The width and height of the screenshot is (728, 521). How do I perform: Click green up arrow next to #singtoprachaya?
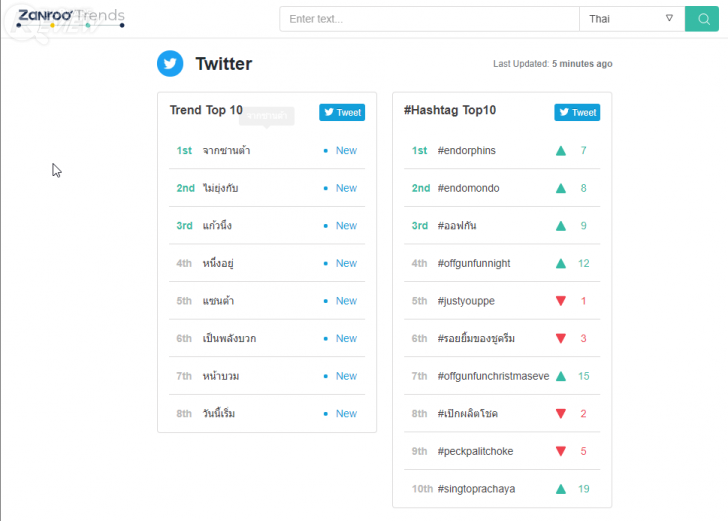click(560, 489)
